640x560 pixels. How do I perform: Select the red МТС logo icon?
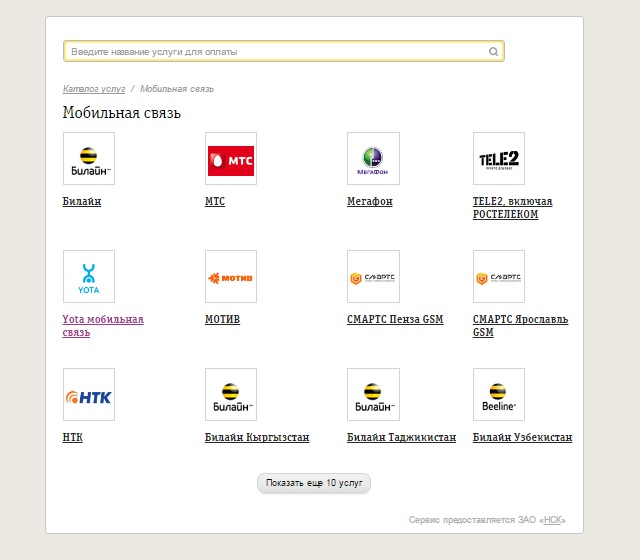[x=231, y=159]
